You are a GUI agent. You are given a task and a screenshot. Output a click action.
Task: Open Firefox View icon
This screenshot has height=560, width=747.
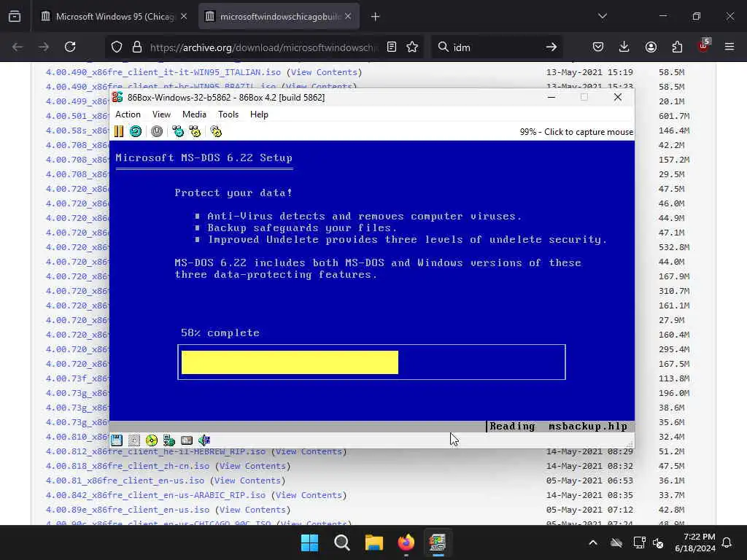click(x=15, y=17)
